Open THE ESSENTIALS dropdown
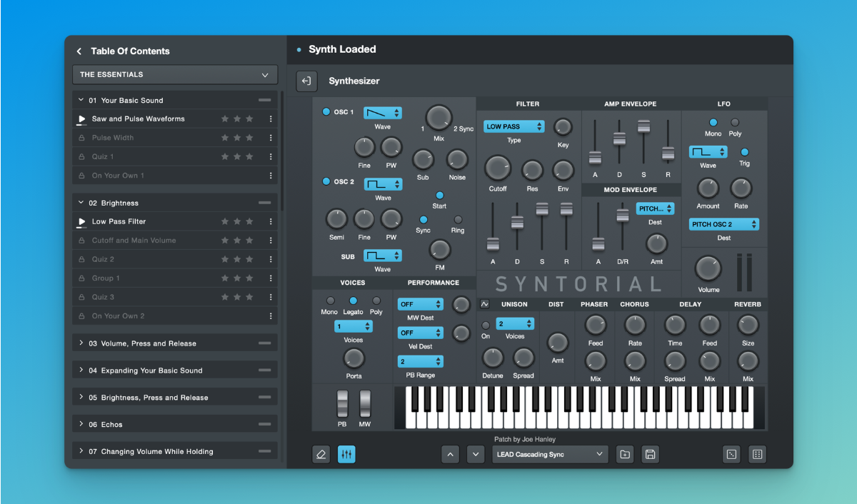The image size is (857, 504). (175, 75)
